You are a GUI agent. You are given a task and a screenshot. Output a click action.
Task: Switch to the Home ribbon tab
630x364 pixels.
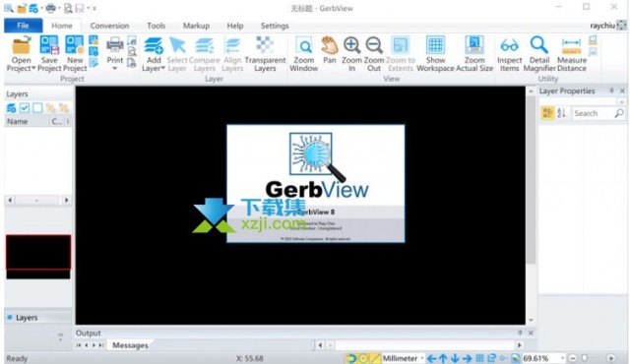pyautogui.click(x=61, y=26)
